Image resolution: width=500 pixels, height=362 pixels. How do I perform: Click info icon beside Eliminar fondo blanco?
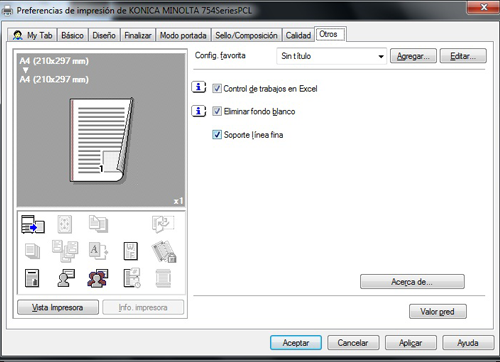click(199, 111)
